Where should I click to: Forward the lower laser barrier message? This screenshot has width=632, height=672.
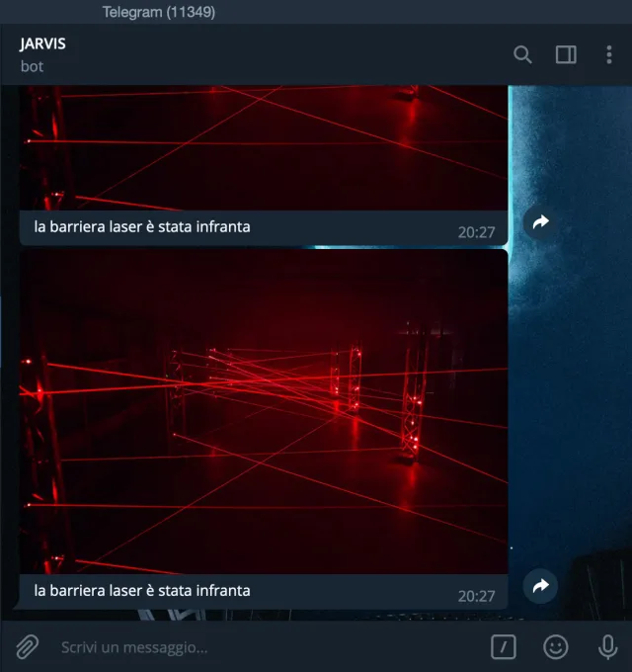point(540,586)
